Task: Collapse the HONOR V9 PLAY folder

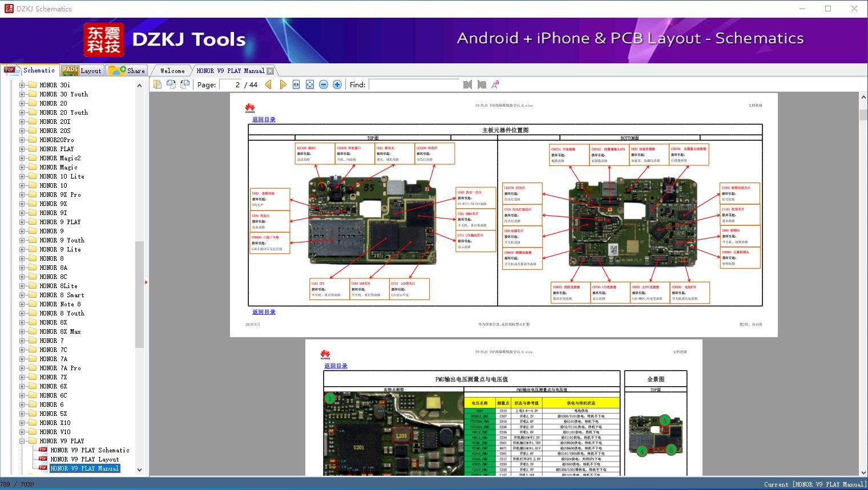Action: pos(22,441)
